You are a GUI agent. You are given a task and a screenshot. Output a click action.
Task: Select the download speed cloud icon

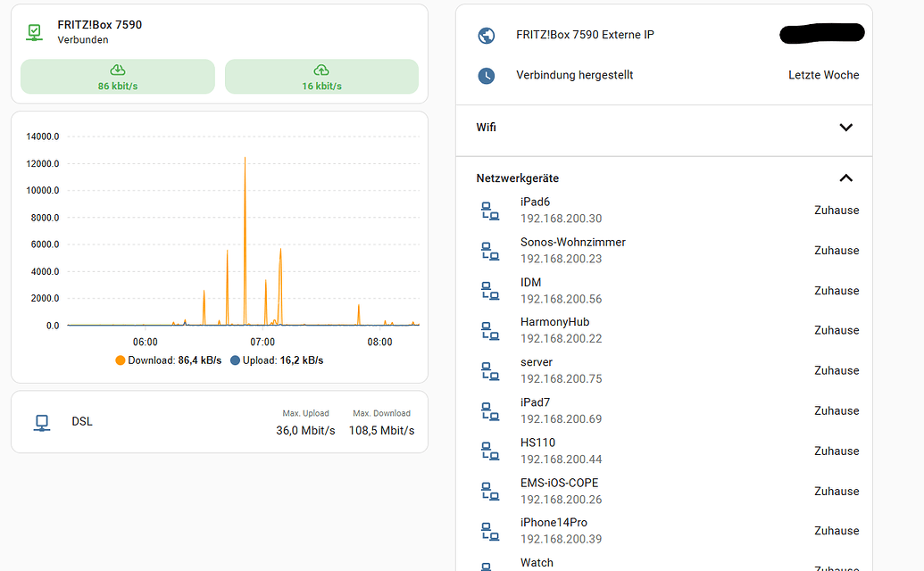point(117,70)
